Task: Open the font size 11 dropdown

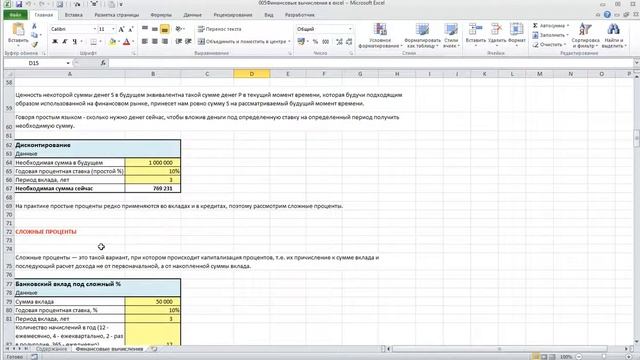Action: [x=113, y=29]
